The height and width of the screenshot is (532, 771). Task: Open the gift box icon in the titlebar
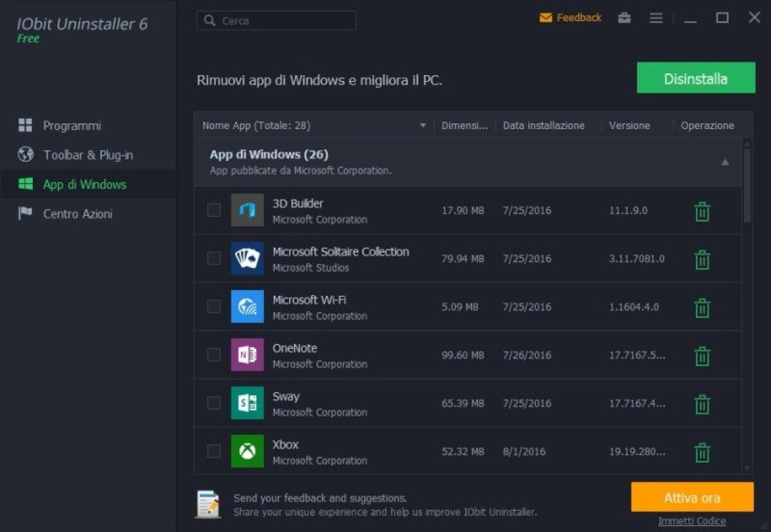pos(624,18)
